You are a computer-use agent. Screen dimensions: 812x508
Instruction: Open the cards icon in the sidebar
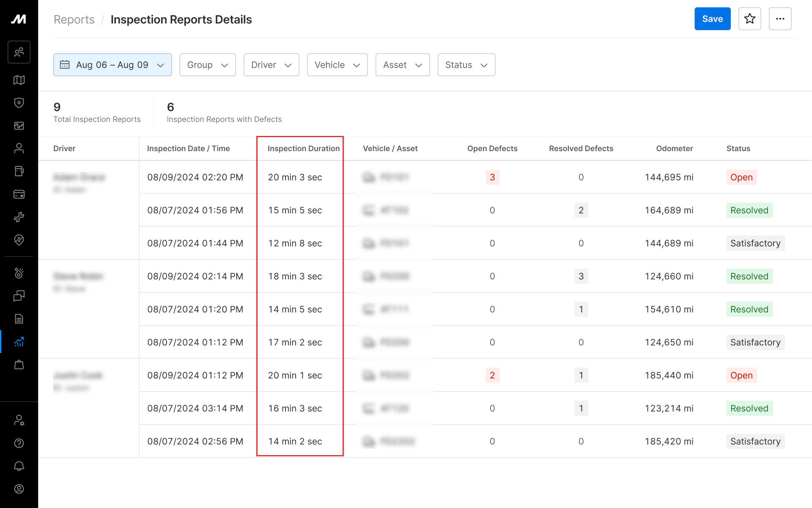pos(19,194)
